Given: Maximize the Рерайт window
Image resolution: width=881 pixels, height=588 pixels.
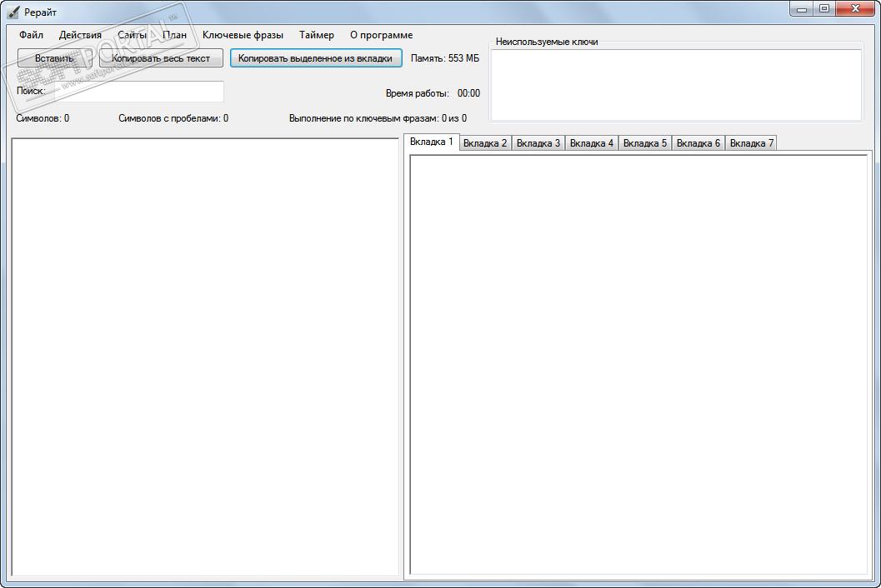Looking at the screenshot, I should (824, 9).
